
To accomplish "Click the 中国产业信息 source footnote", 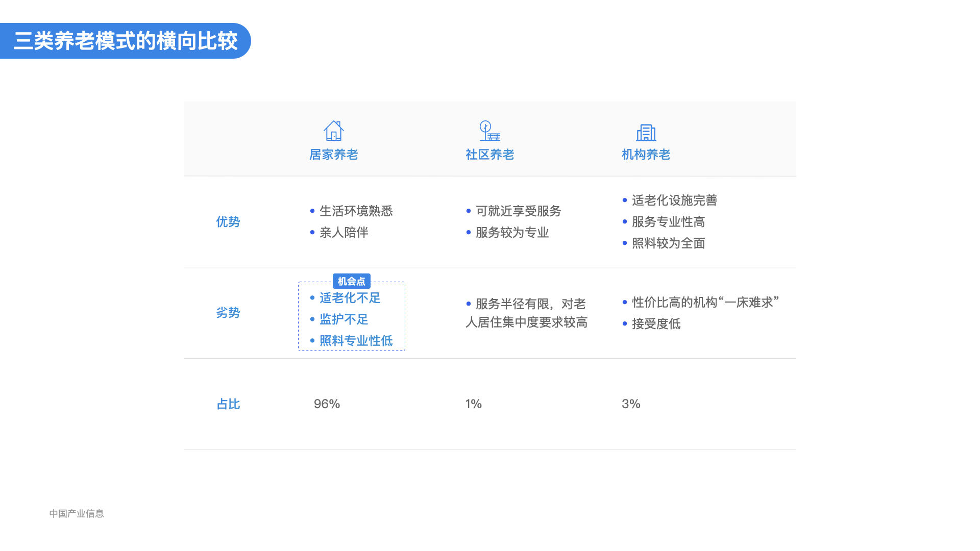I will pyautogui.click(x=77, y=514).
